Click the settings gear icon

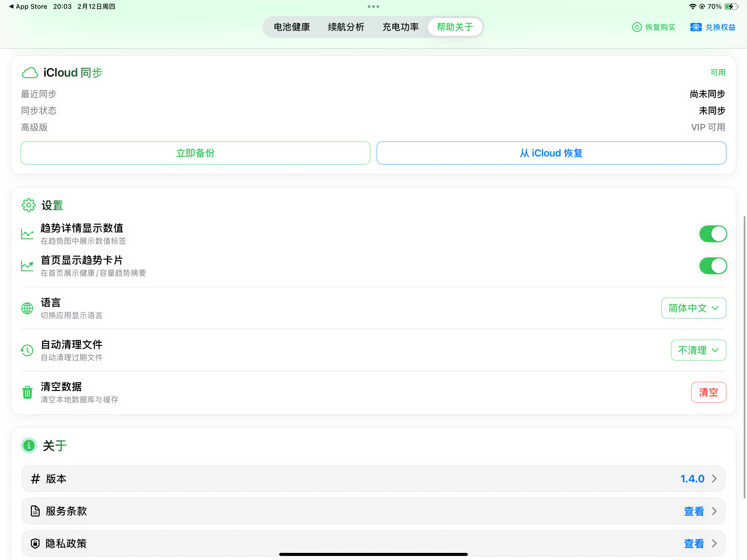tap(29, 205)
